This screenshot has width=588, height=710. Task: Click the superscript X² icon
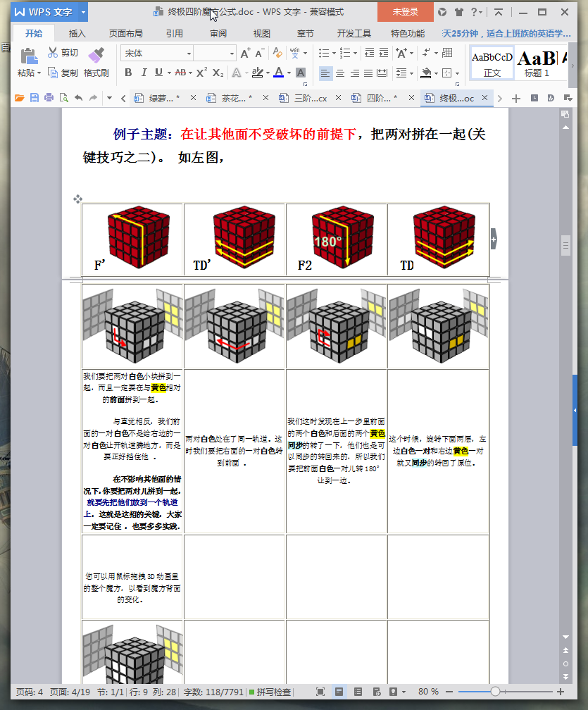(202, 71)
